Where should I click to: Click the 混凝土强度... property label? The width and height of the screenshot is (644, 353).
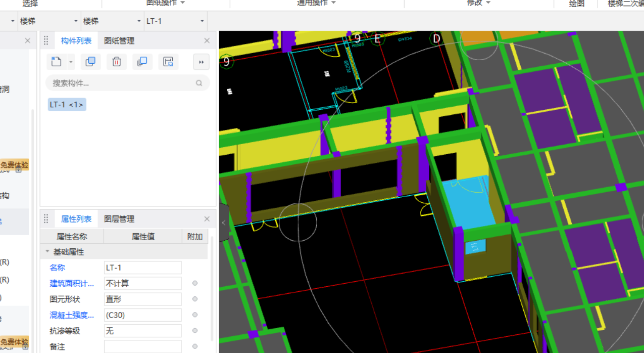pos(72,315)
